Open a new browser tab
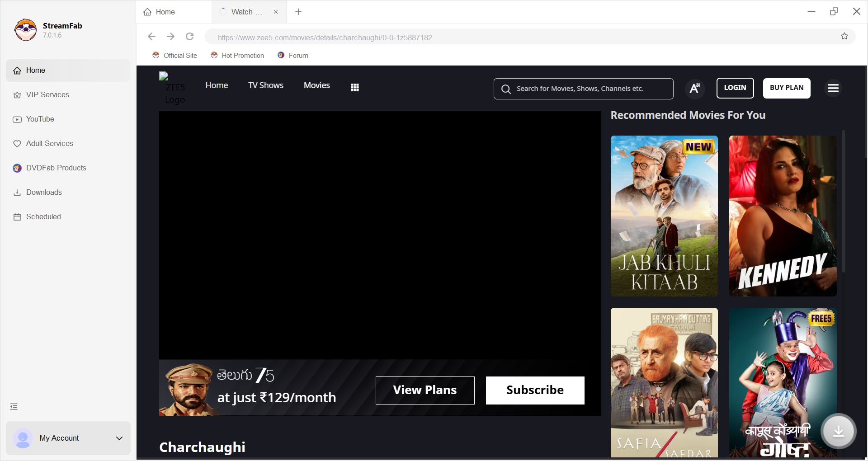The height and width of the screenshot is (461, 868). [298, 12]
